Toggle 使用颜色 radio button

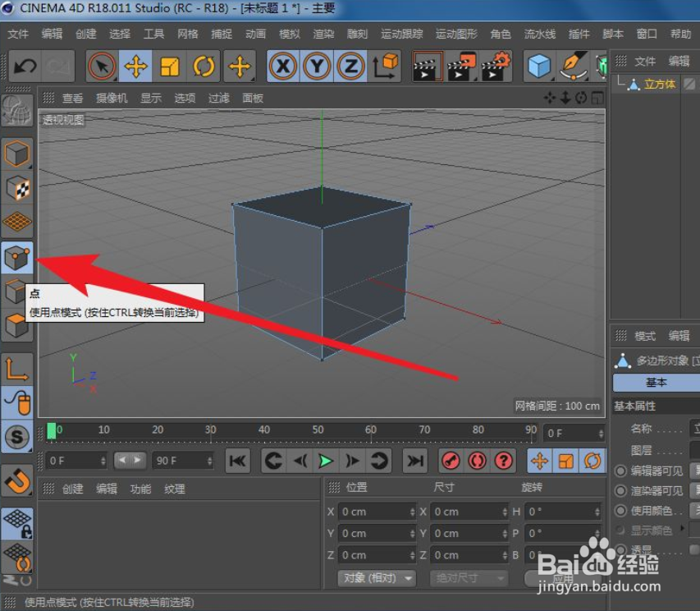click(620, 511)
